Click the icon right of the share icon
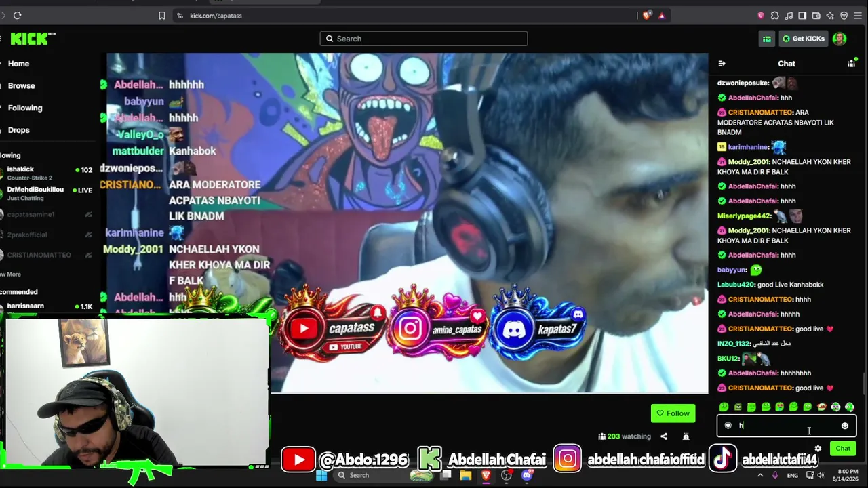The height and width of the screenshot is (488, 868). tap(686, 436)
